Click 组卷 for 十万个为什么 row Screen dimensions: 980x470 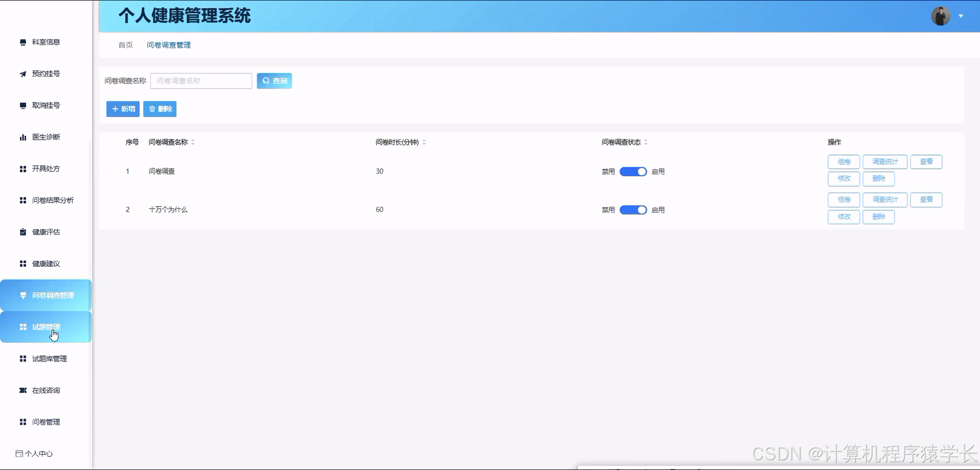pyautogui.click(x=844, y=200)
